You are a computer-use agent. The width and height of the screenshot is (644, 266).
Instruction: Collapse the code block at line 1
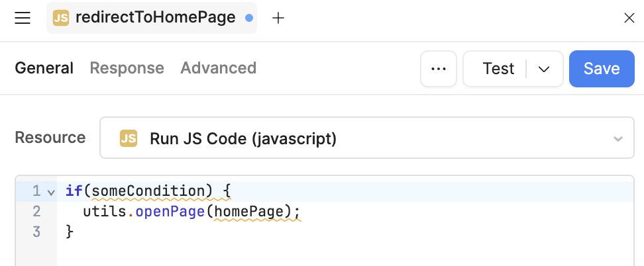[x=51, y=192]
